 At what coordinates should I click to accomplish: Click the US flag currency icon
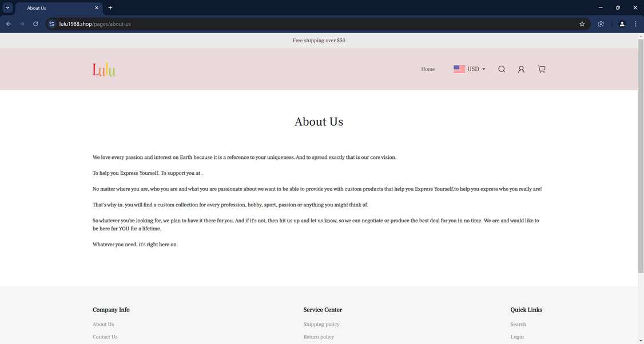coord(459,69)
